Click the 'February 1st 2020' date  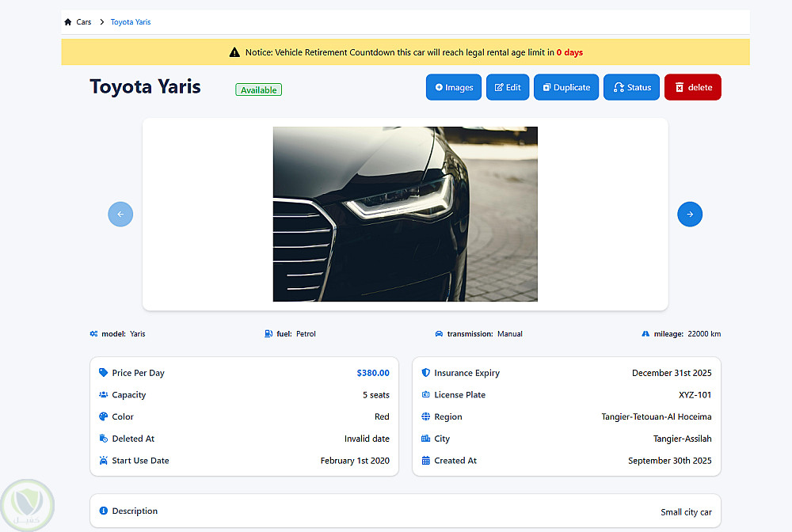(x=355, y=460)
